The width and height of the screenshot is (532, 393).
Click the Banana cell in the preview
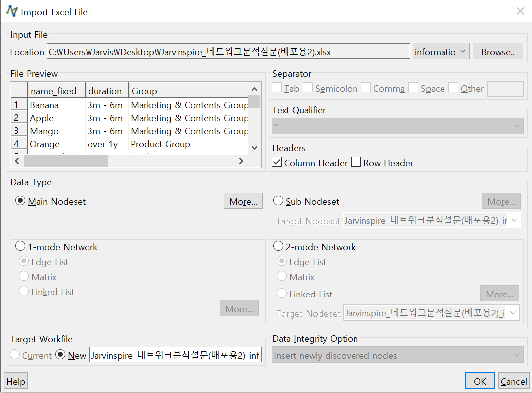56,105
